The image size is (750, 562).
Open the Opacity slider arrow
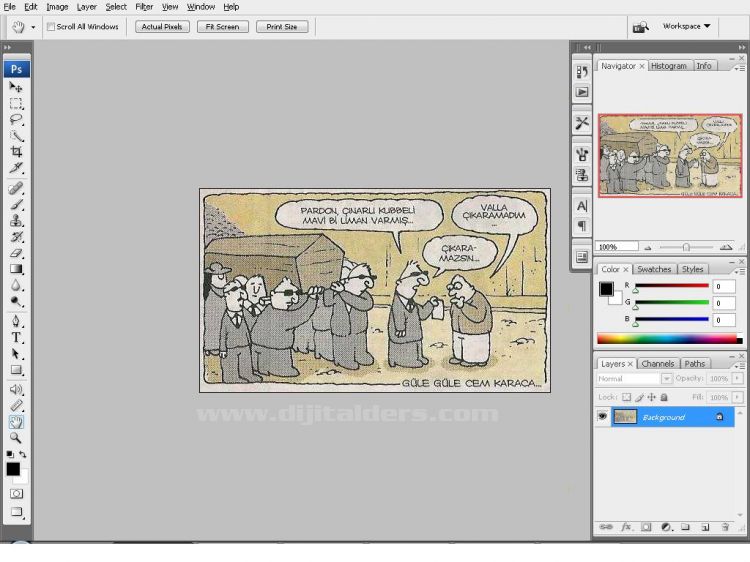(x=738, y=378)
